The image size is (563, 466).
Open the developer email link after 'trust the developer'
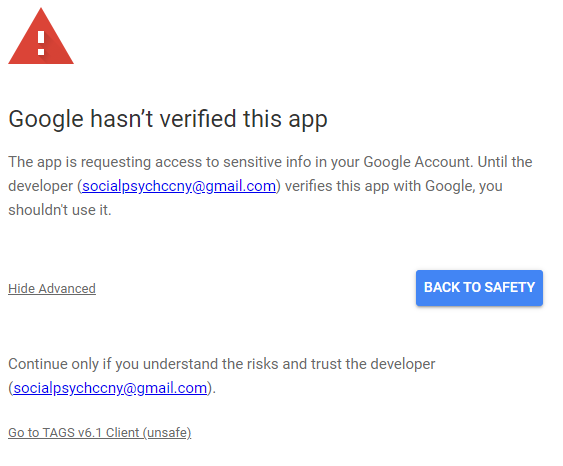coord(110,388)
